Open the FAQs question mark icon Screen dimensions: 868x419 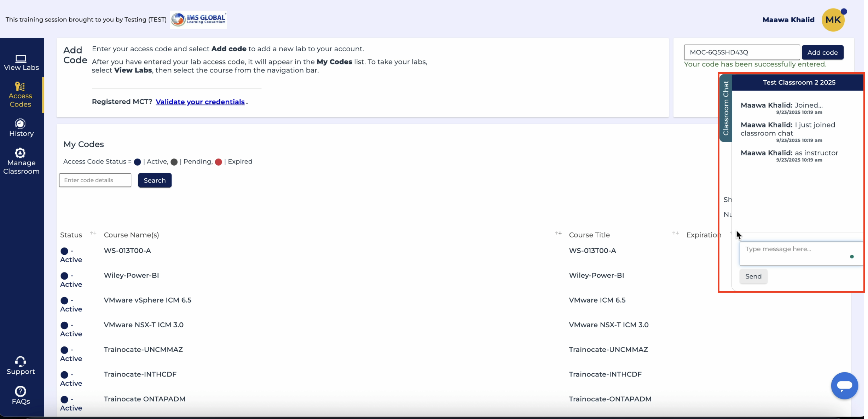tap(20, 391)
